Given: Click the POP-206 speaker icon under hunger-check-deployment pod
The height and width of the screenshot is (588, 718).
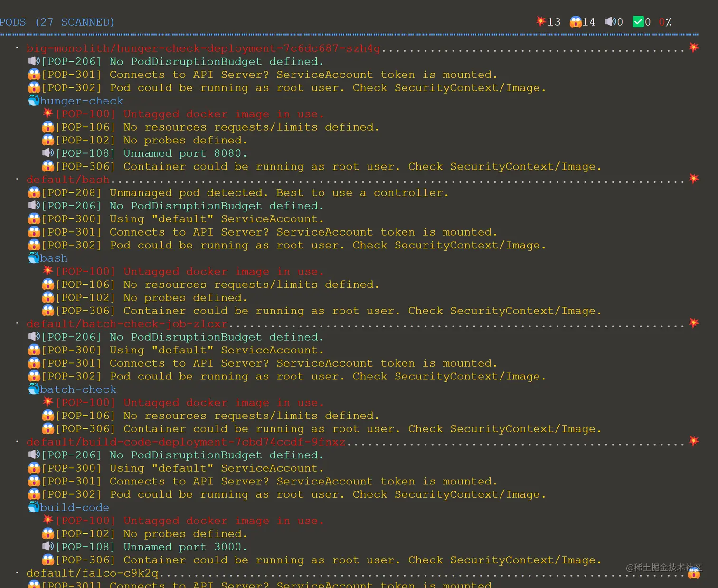Looking at the screenshot, I should pyautogui.click(x=34, y=61).
